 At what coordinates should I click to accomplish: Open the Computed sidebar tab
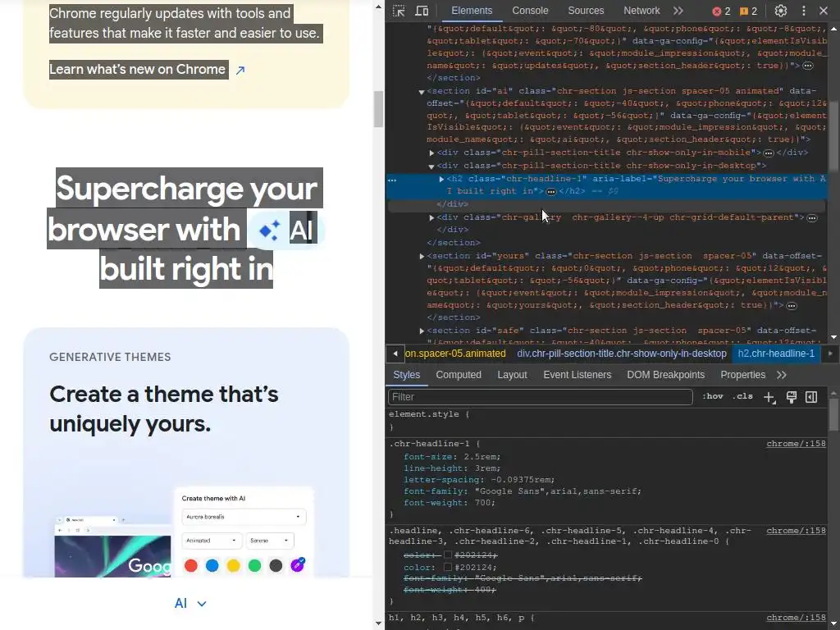(x=459, y=375)
